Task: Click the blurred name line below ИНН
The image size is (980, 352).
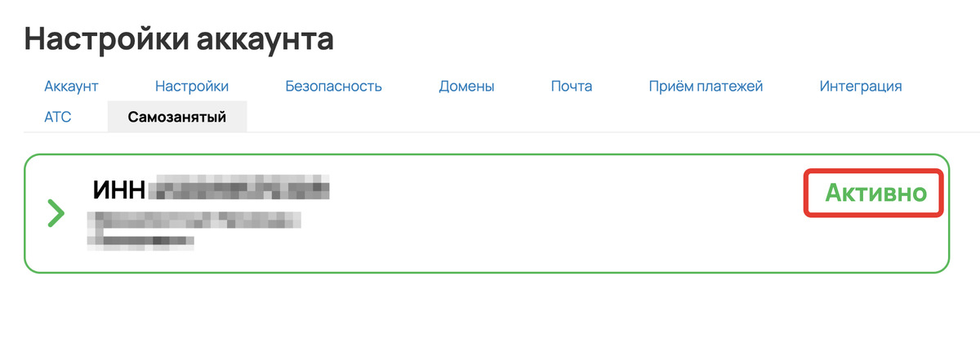Action: (194, 221)
